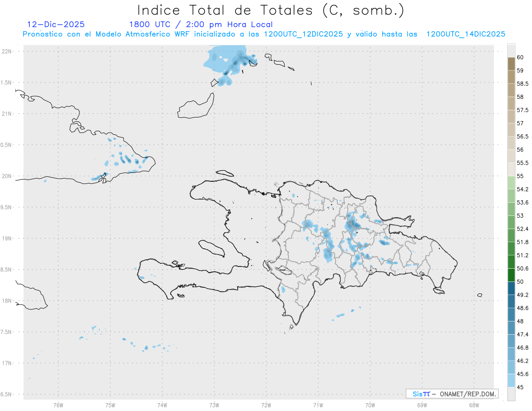This screenshot has width=532, height=411.
Task: Click '1800 UTC / 2:00 pm Hora Local'
Action: (x=201, y=24)
